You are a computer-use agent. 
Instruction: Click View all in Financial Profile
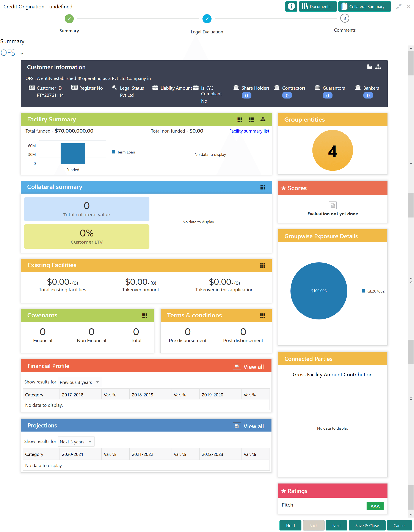click(253, 367)
